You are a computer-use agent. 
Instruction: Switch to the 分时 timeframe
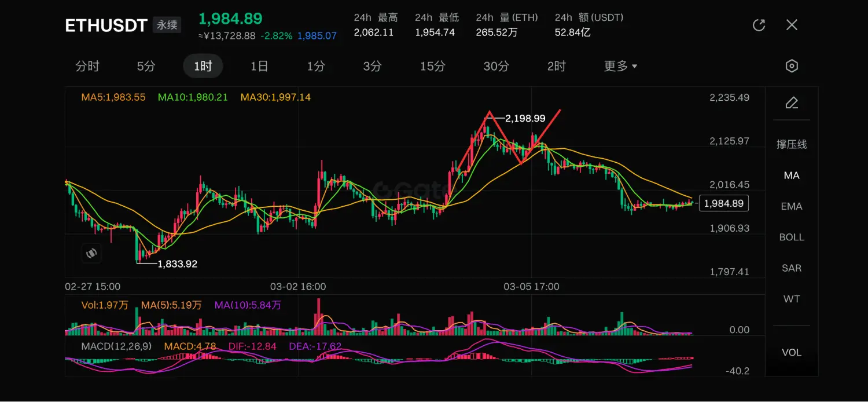(x=87, y=66)
